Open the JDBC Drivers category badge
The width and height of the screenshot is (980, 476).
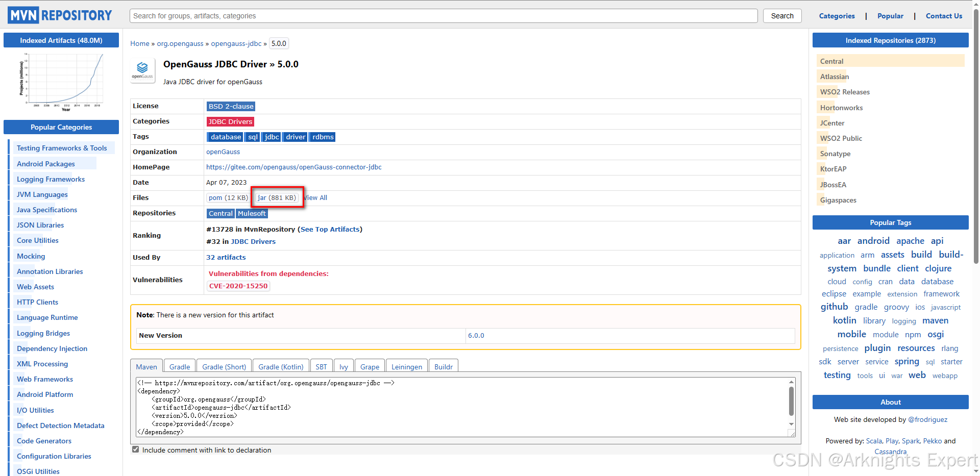click(230, 121)
